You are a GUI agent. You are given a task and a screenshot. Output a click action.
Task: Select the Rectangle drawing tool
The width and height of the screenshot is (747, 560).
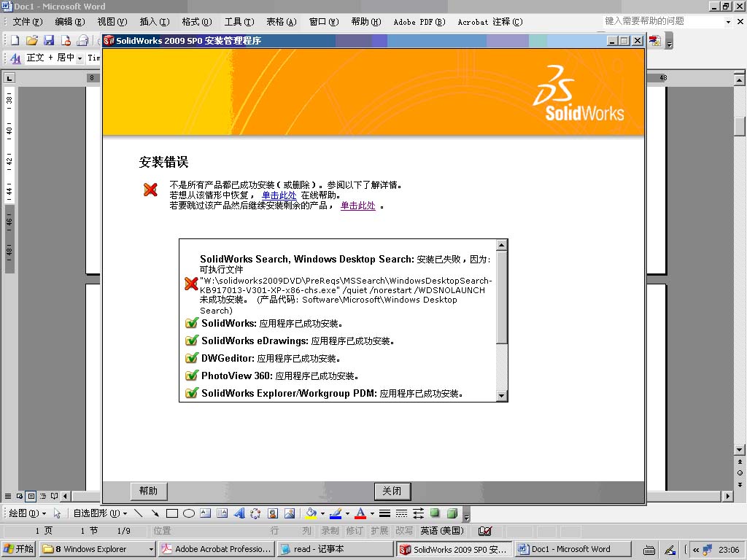point(172,513)
